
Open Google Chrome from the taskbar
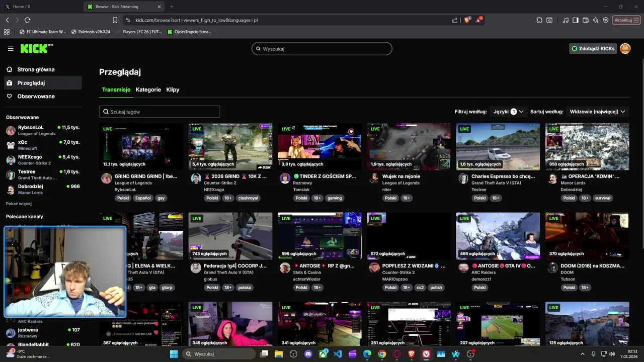(382, 354)
